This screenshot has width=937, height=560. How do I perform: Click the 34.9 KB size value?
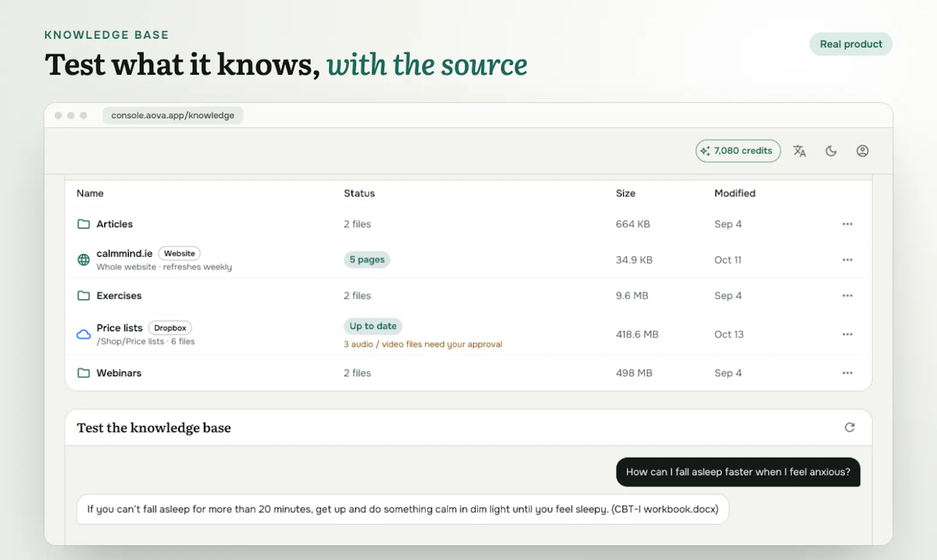[x=634, y=260]
